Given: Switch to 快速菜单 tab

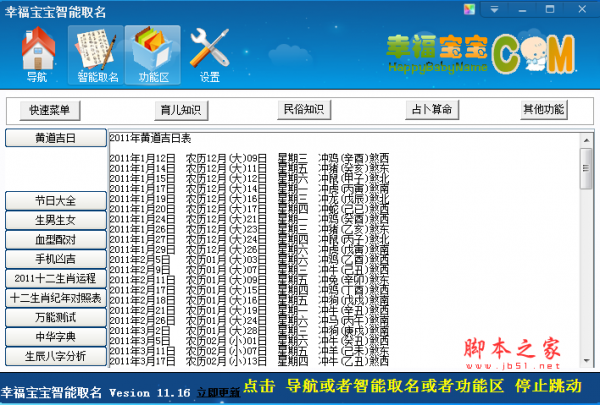Looking at the screenshot, I should click(x=50, y=110).
